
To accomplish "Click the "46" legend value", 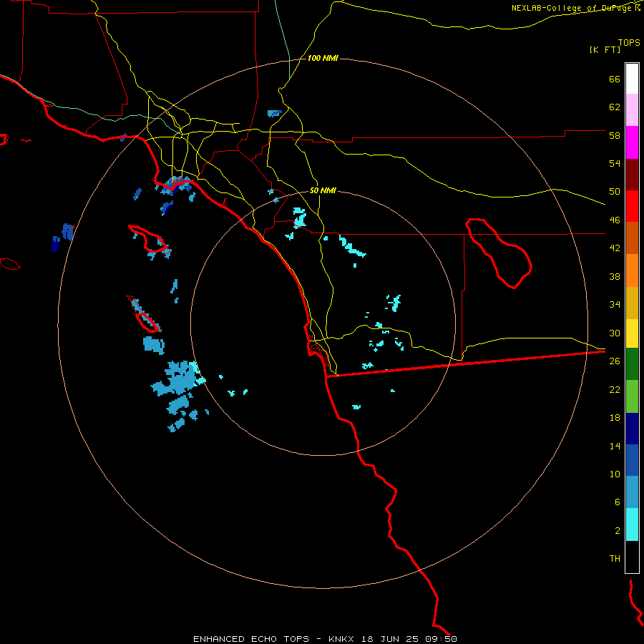I will pyautogui.click(x=615, y=220).
